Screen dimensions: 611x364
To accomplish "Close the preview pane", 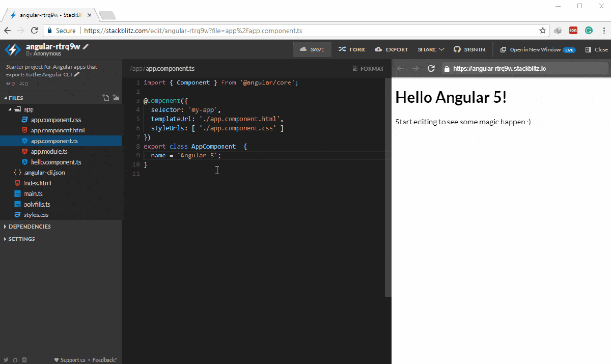I will (597, 49).
